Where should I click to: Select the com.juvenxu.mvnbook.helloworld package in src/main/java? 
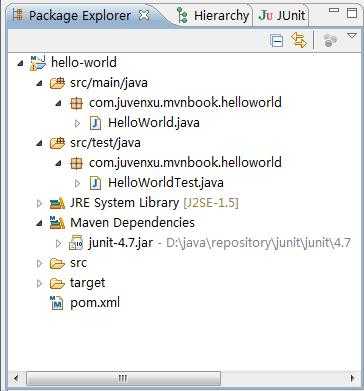coord(185,102)
